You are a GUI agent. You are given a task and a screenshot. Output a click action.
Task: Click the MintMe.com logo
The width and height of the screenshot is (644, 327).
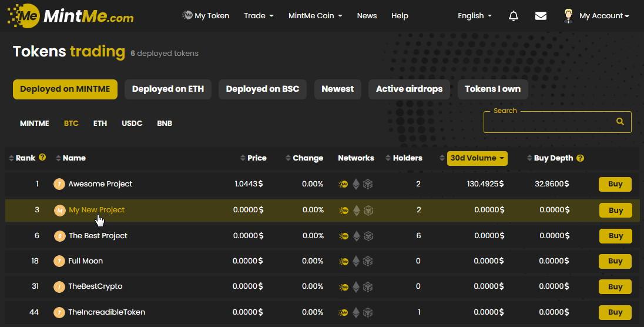pos(71,16)
